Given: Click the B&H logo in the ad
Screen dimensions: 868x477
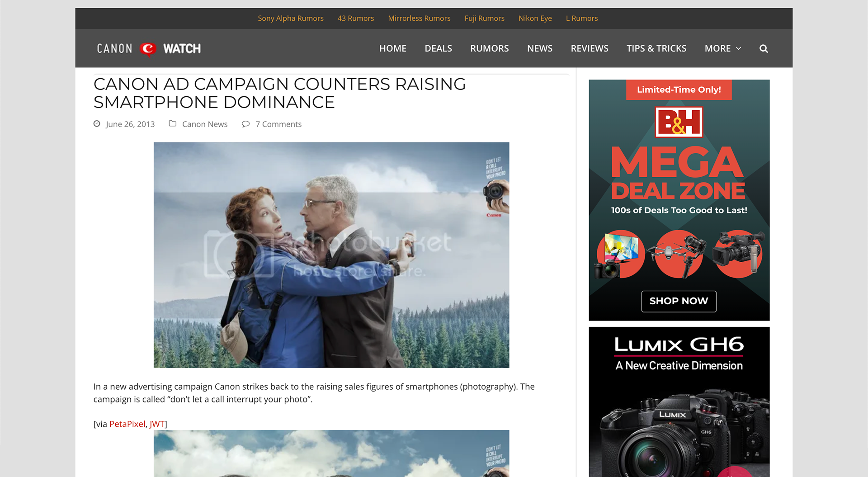Looking at the screenshot, I should pos(679,122).
